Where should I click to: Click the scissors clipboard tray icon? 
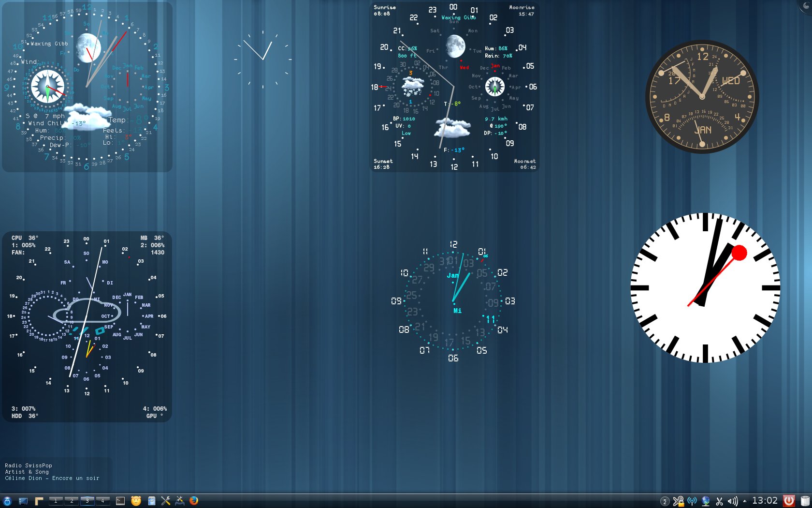coord(719,501)
